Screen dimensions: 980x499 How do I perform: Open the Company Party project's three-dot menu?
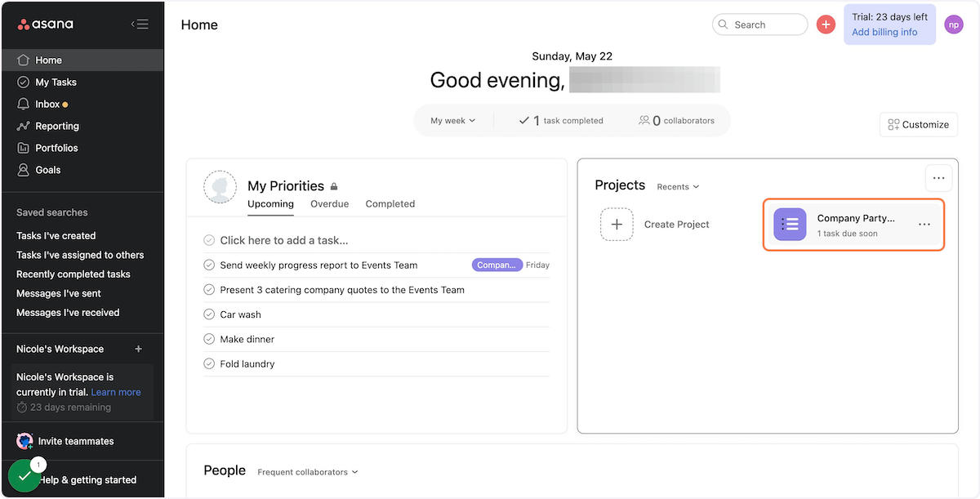pos(924,225)
